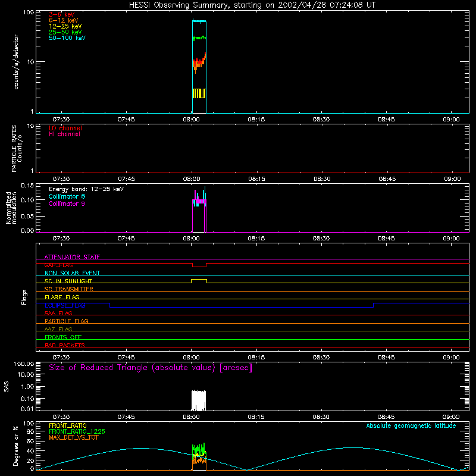476x476 pixels.
Task: Click the counts/s/detector axis label
Action: (x=16, y=62)
